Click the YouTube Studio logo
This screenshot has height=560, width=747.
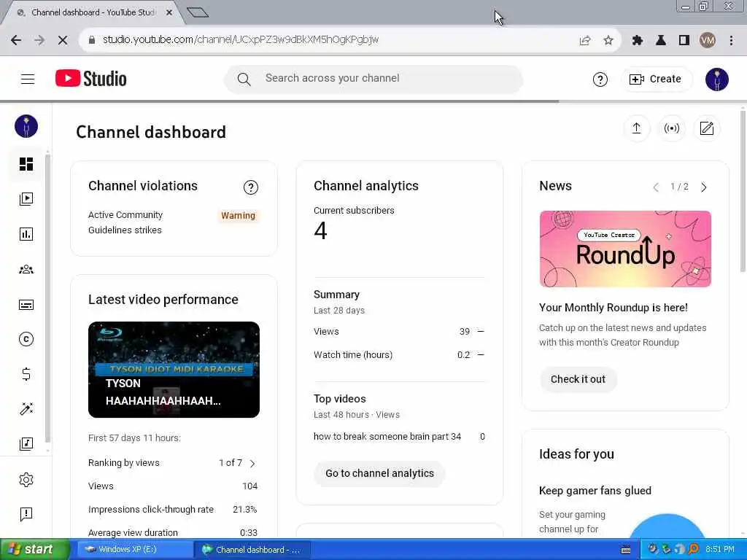91,79
